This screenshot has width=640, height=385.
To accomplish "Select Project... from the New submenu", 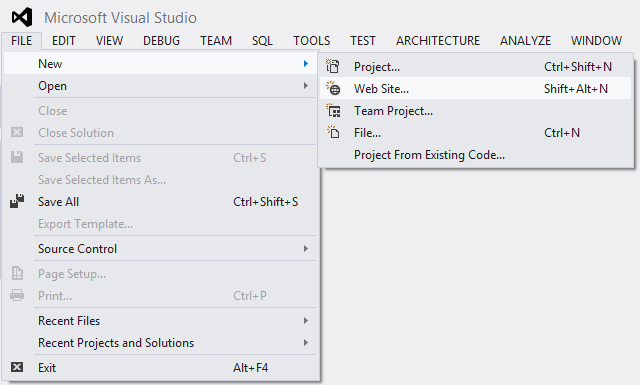I will click(476, 66).
